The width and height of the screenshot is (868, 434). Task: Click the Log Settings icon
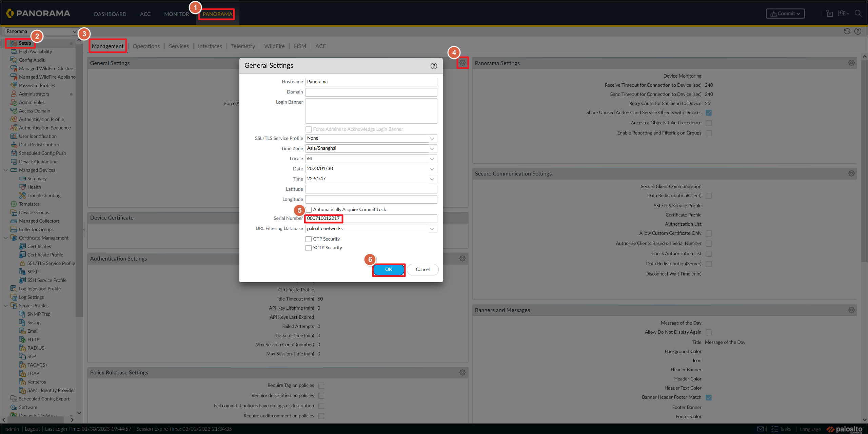pyautogui.click(x=14, y=297)
